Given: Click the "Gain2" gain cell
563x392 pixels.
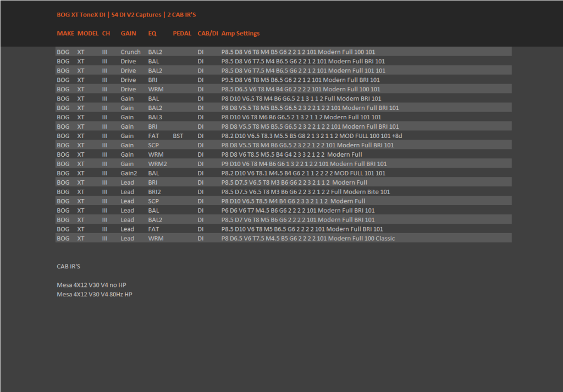Looking at the screenshot, I should 129,173.
